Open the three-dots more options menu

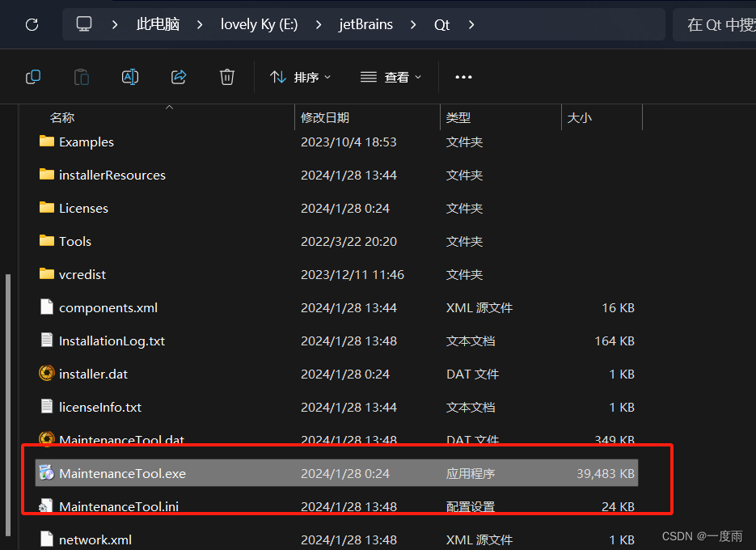[464, 77]
